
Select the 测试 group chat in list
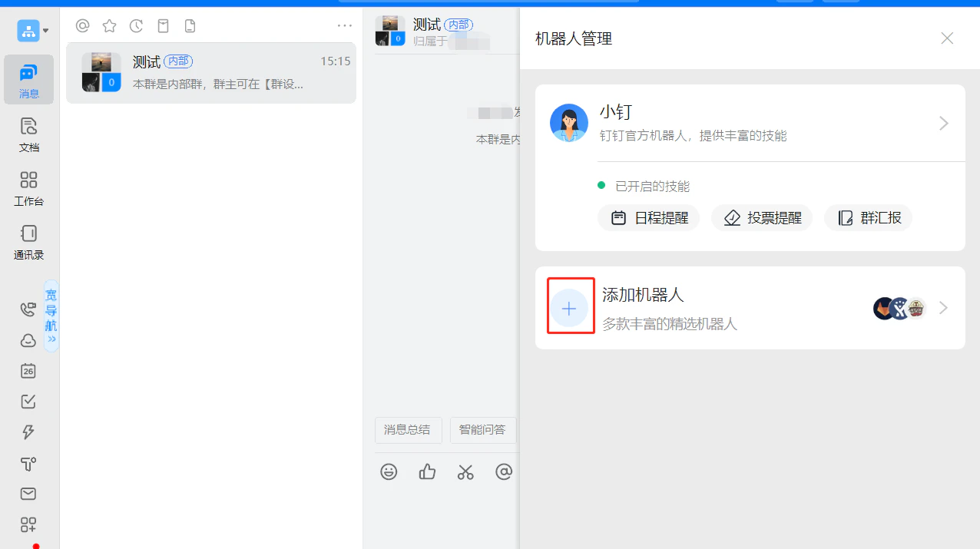[x=211, y=73]
